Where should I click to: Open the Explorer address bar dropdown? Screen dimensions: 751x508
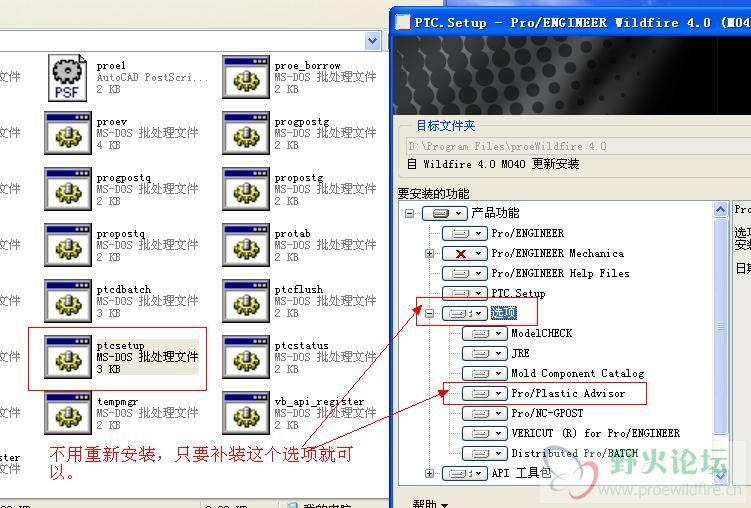coord(372,41)
